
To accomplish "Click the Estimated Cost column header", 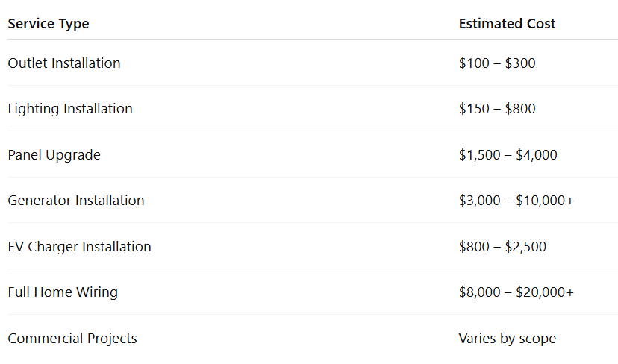I will 507,24.
